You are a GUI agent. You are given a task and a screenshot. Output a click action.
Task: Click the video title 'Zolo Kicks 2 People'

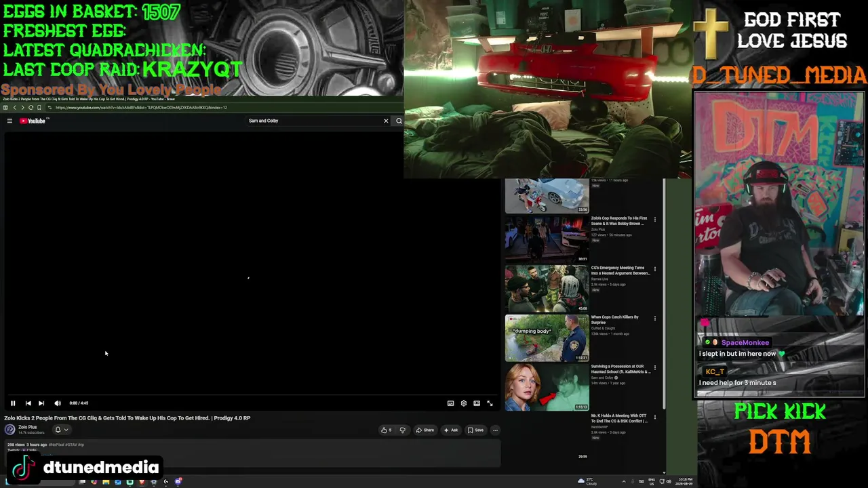127,418
